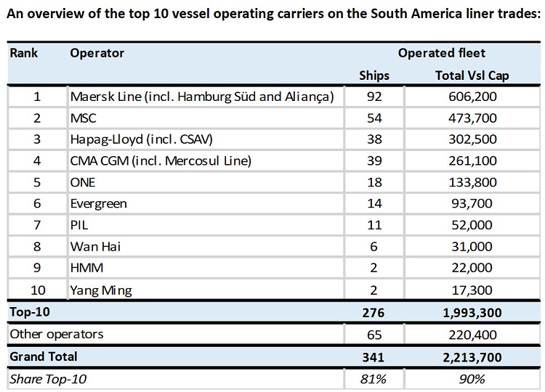
Task: Click the capacity value 261,100
Action: (x=472, y=160)
